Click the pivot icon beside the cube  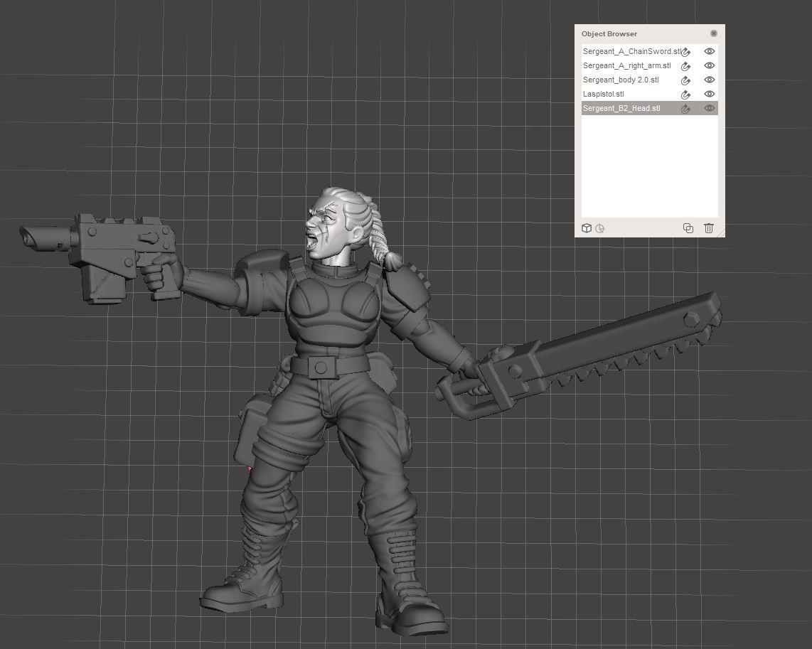[x=600, y=228]
